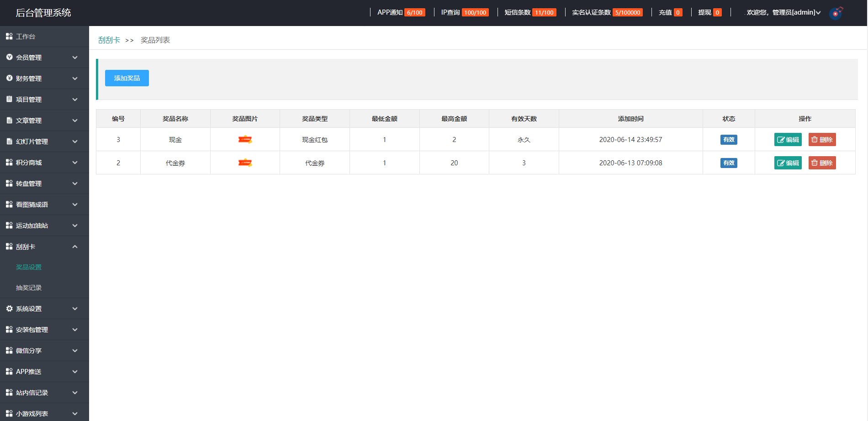The width and height of the screenshot is (868, 421).
Task: Expand the APP推送 menu chevron
Action: [x=75, y=372]
